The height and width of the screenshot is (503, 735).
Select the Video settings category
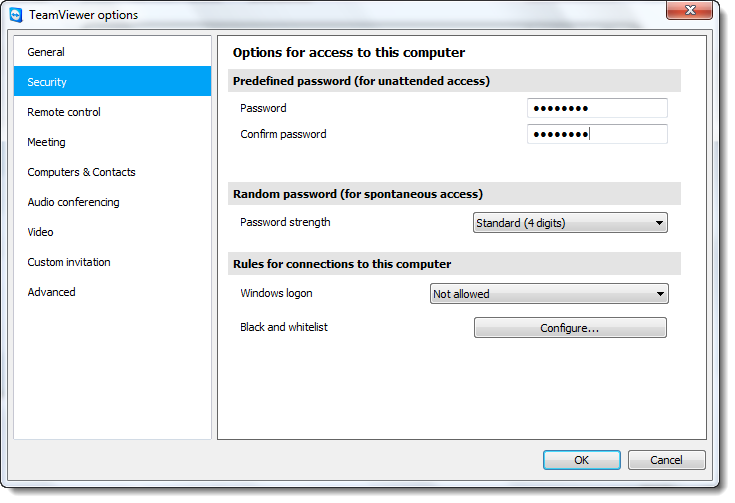[x=112, y=232]
